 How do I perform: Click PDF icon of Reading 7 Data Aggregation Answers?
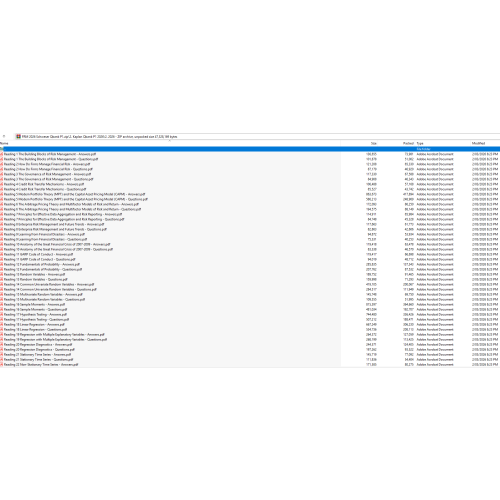[x=2, y=214]
